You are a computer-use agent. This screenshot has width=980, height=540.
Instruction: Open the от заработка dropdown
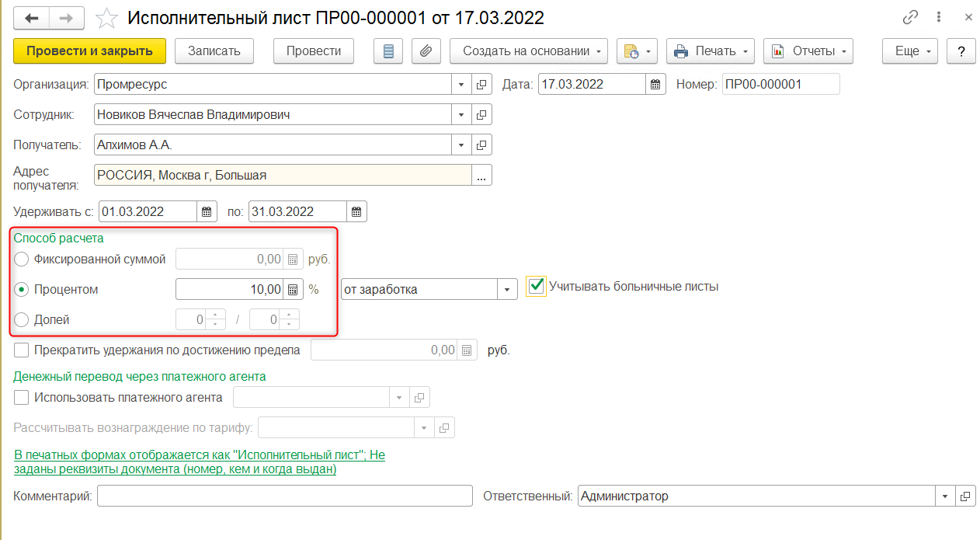pos(508,290)
